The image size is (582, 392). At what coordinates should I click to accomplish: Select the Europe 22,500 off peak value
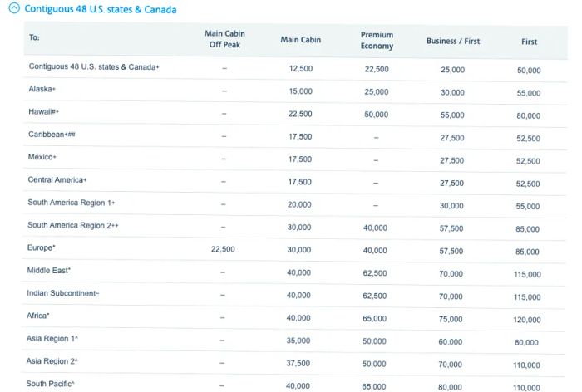[x=223, y=249]
